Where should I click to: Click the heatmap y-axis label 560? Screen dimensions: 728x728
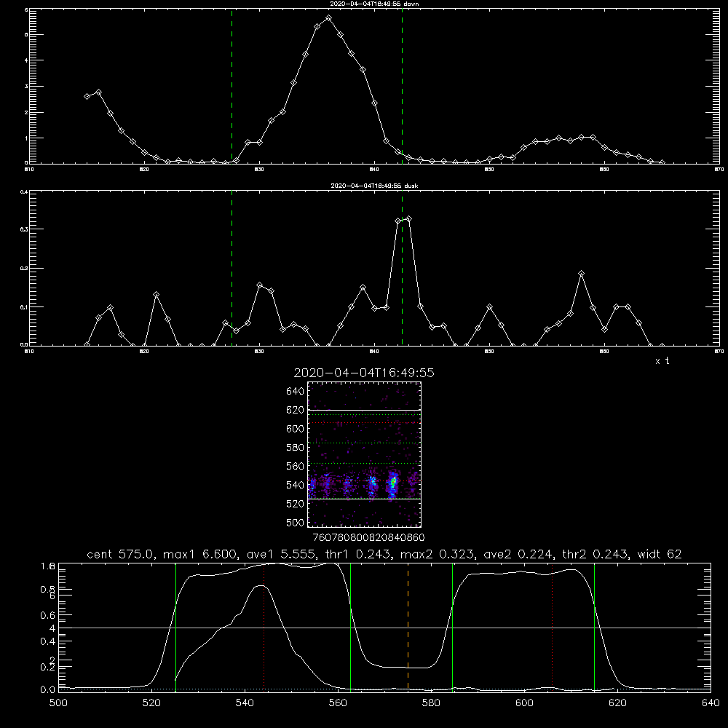coord(296,466)
